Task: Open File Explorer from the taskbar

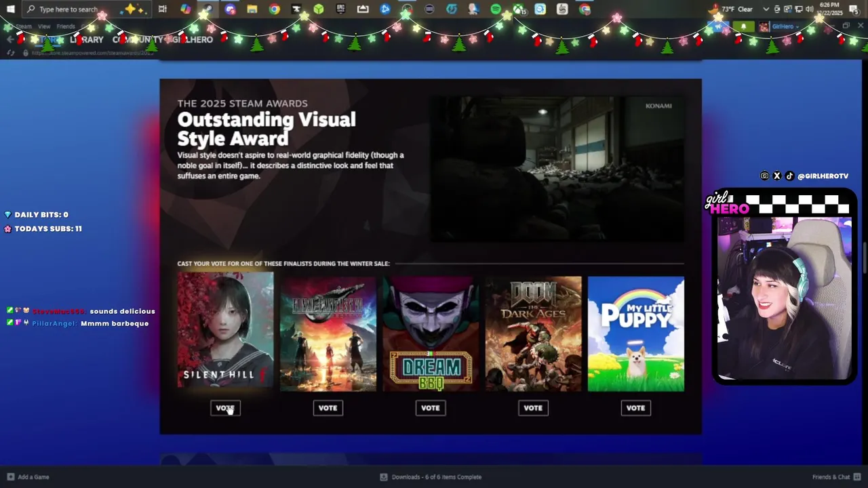Action: [x=252, y=9]
